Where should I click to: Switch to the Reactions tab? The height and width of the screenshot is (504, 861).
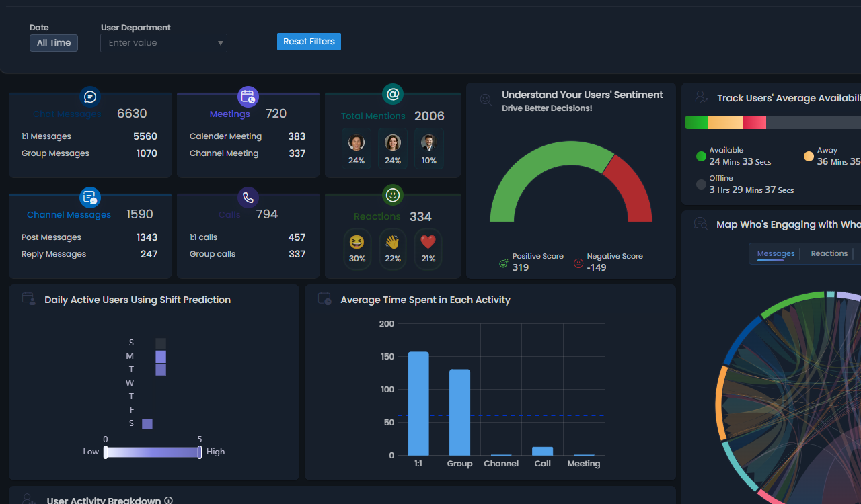coord(829,253)
